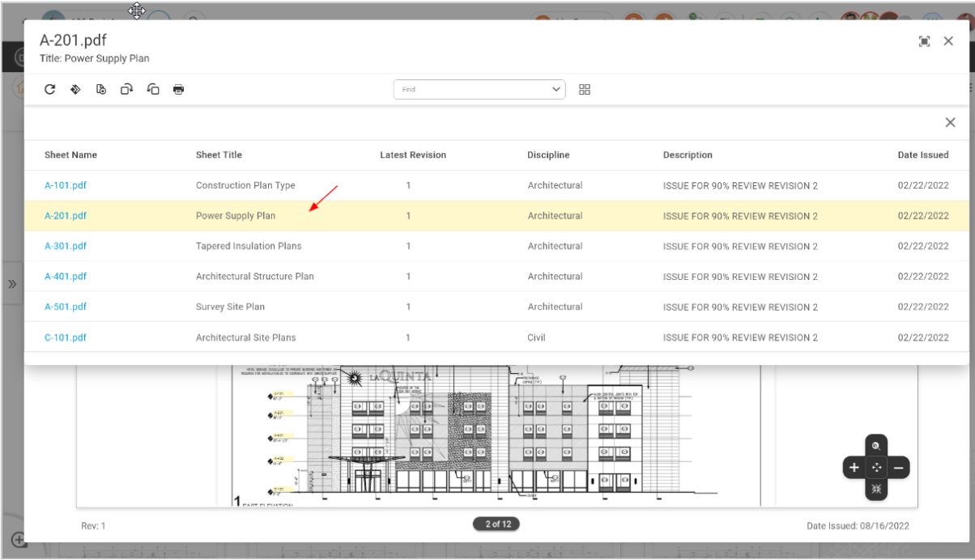Click the Description cell in C-101.pdf row

pos(740,337)
